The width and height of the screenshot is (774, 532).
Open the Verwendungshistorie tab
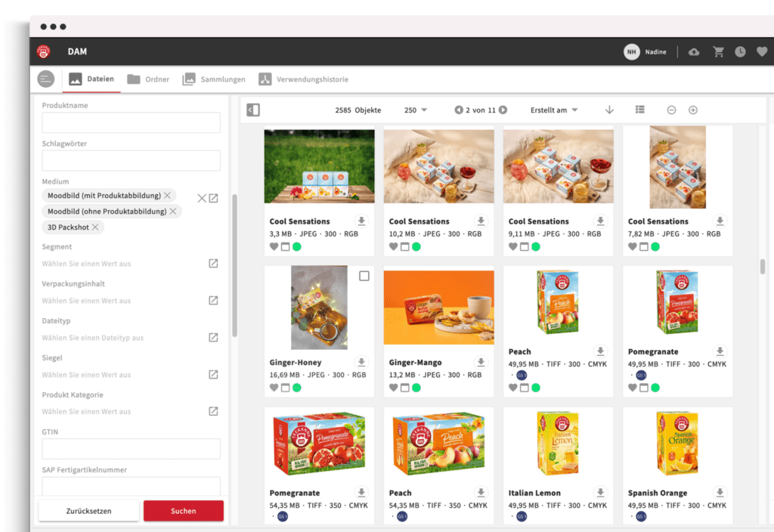(x=303, y=79)
